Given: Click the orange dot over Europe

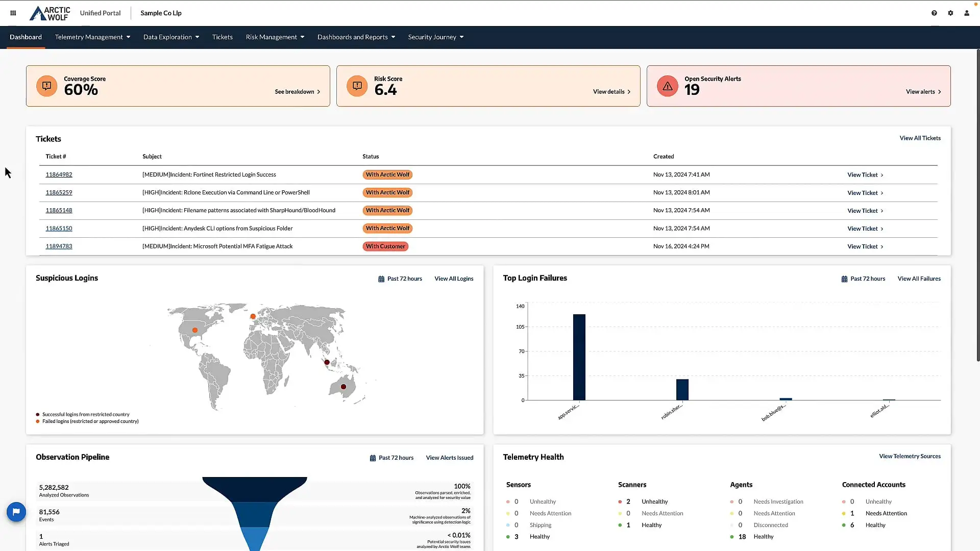Looking at the screenshot, I should (x=253, y=316).
